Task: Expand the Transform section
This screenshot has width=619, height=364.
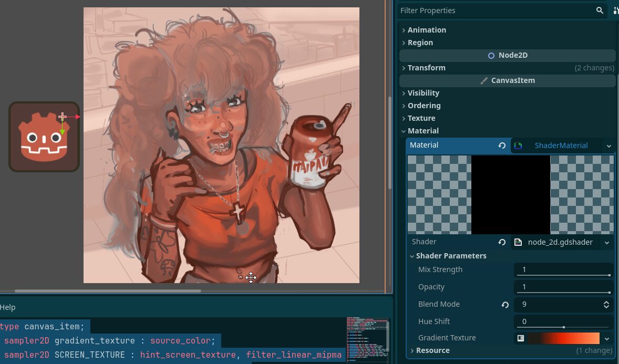Action: coord(404,68)
